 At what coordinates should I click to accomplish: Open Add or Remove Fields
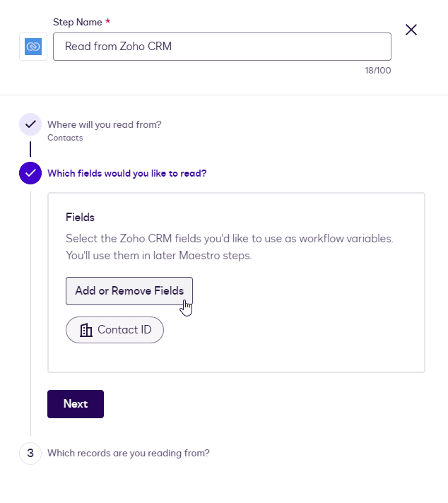[x=129, y=291]
